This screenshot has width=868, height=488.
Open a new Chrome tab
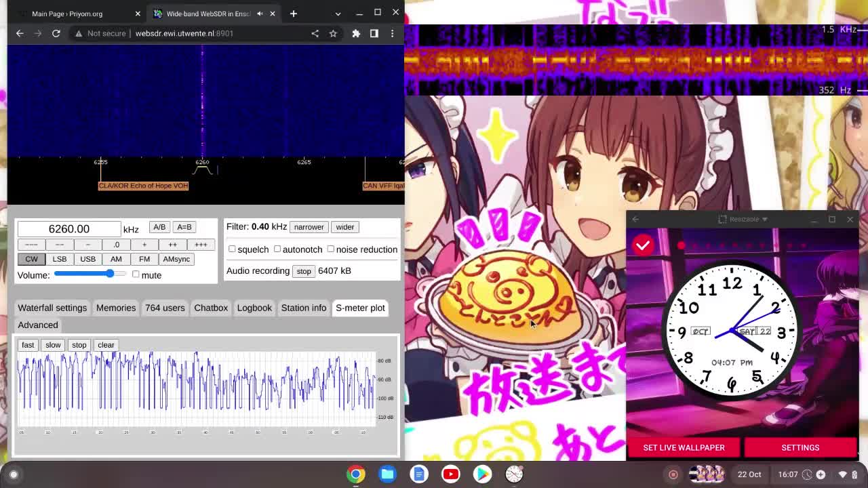point(294,14)
